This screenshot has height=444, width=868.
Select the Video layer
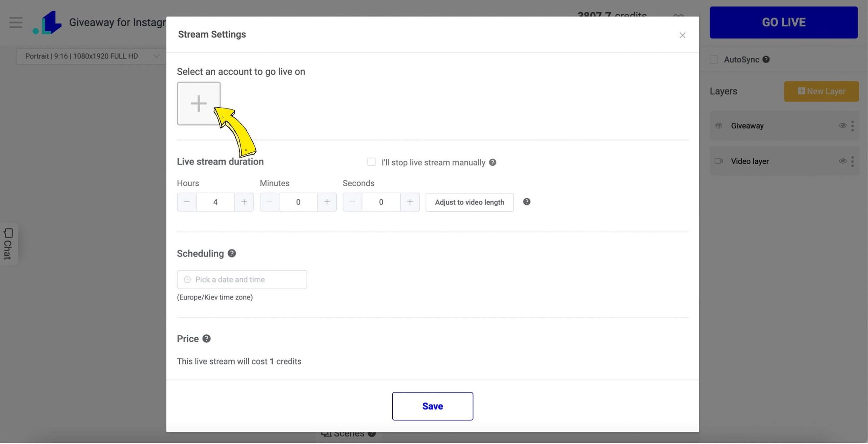point(784,161)
